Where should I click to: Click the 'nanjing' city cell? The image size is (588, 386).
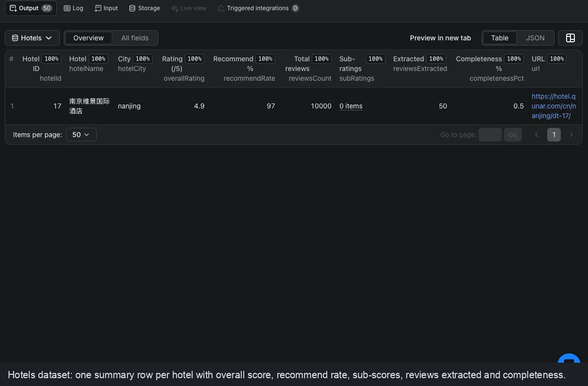(x=129, y=106)
